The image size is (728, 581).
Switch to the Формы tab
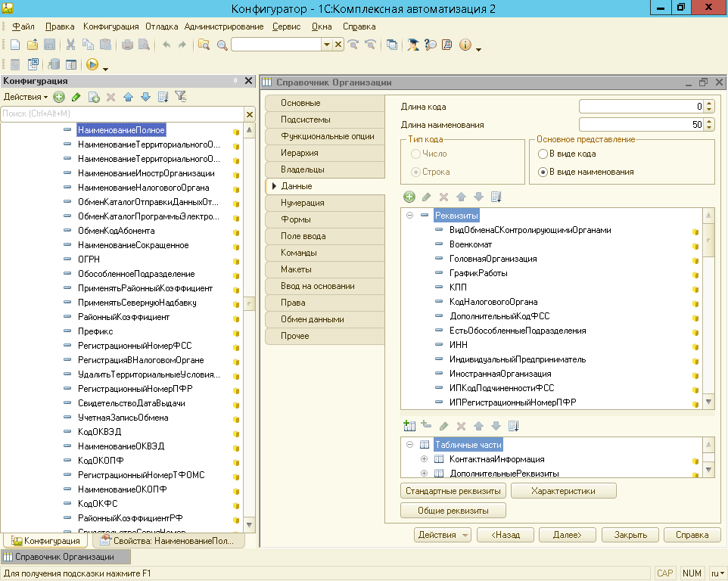(295, 219)
